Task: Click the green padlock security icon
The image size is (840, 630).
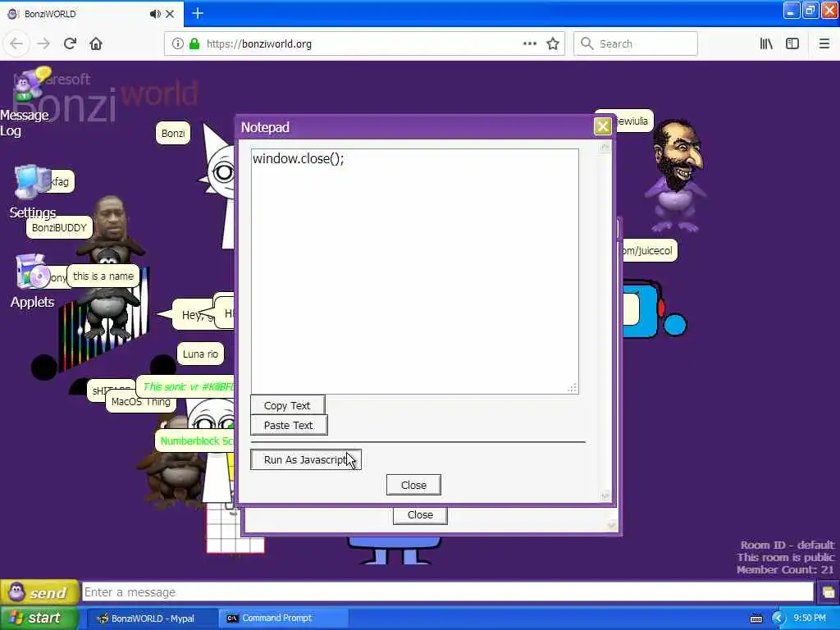Action: click(x=194, y=43)
